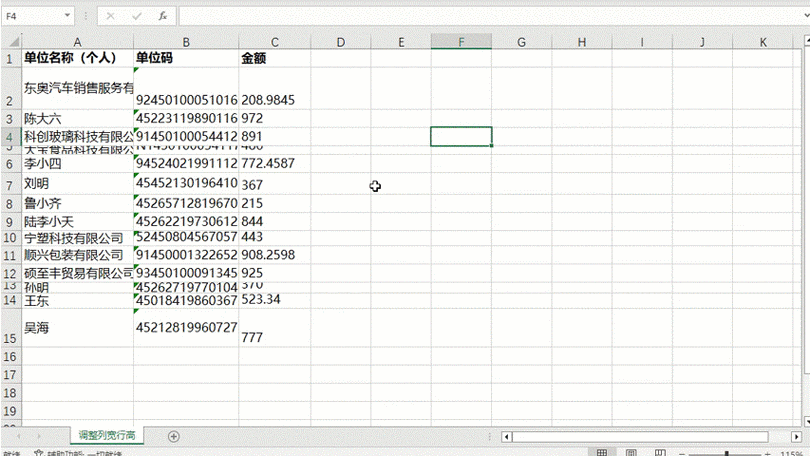Click the confirm entry checkmark icon

136,16
